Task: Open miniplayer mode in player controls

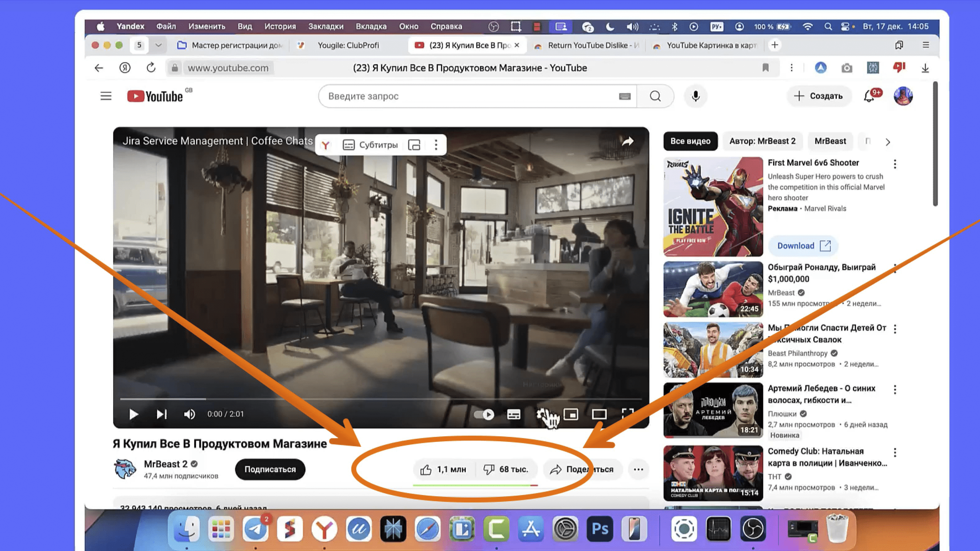Action: pyautogui.click(x=571, y=414)
